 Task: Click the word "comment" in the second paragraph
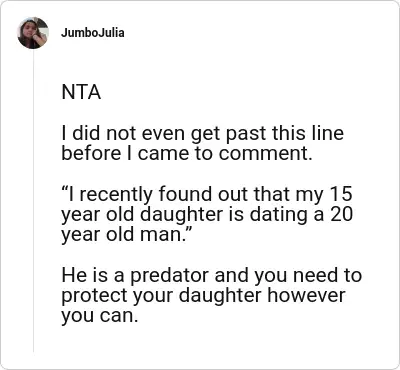263,154
